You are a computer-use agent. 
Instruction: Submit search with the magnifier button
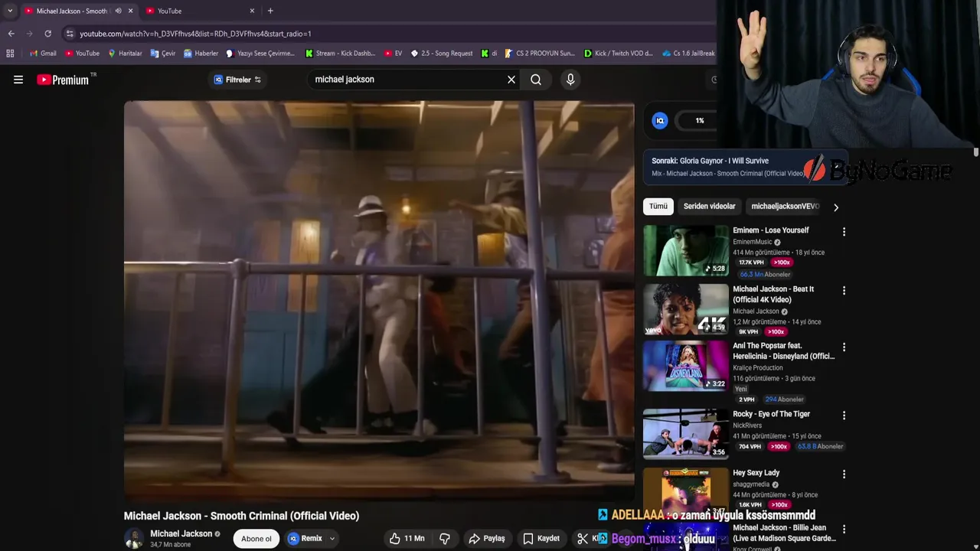536,80
